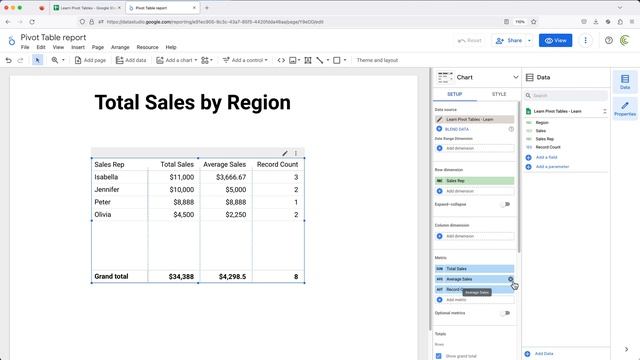Click the user account avatar
Screen dimensions: 640x360
click(x=624, y=40)
